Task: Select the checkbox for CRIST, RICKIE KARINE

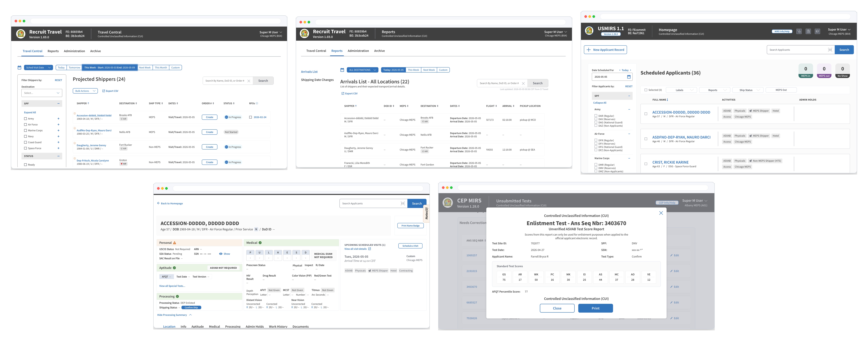Action: tap(646, 164)
